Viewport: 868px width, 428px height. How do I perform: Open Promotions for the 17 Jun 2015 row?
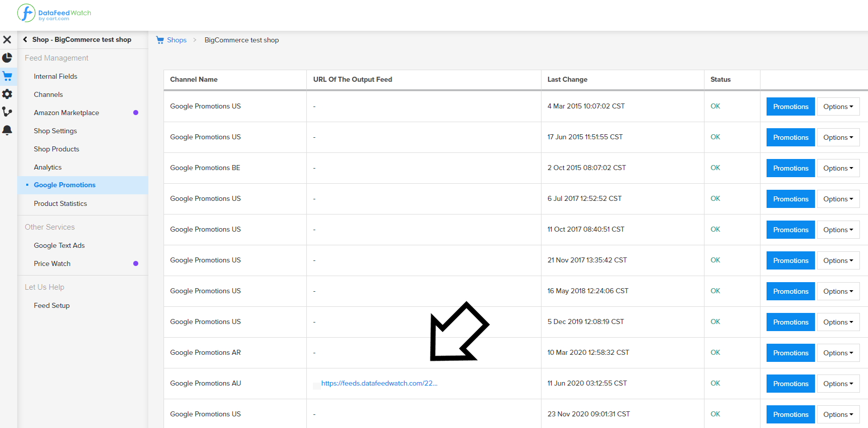[791, 137]
